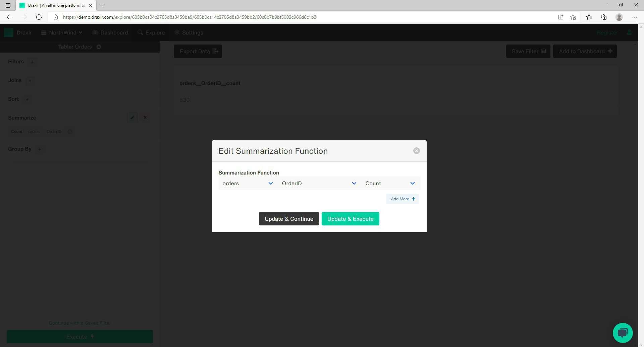Viewport: 644px width, 347px height.
Task: Edit Summarize with pencil icon
Action: (132, 118)
